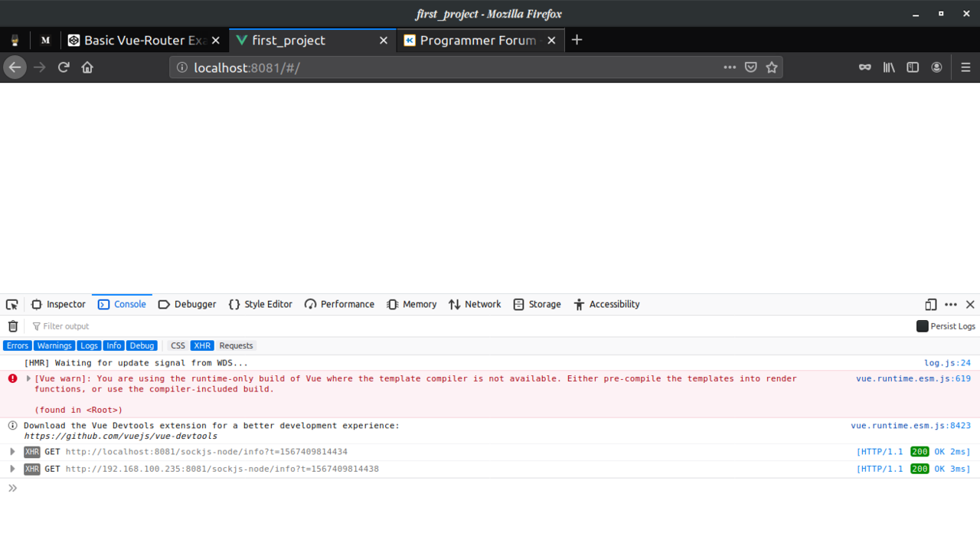Activate the element picker tool

point(12,304)
